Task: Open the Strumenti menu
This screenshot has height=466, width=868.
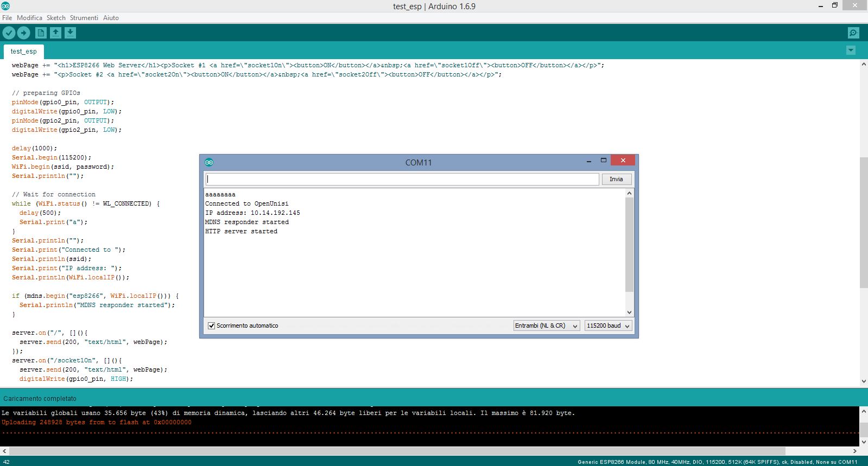Action: coord(84,18)
